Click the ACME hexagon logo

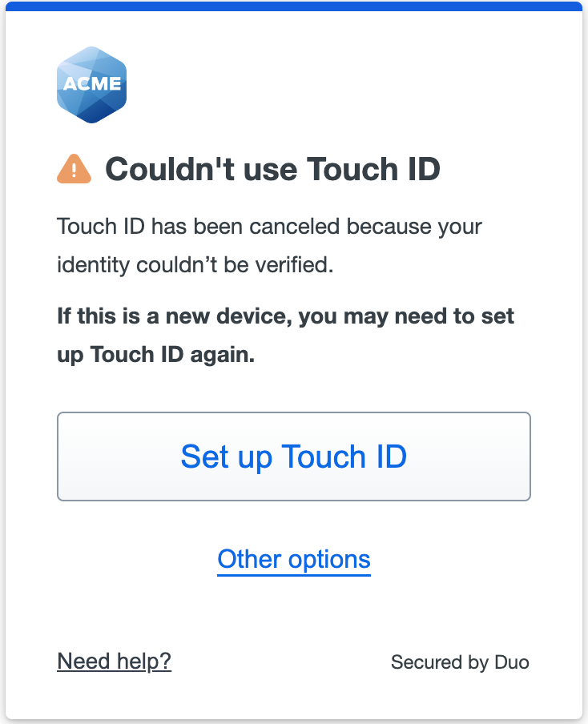[91, 85]
